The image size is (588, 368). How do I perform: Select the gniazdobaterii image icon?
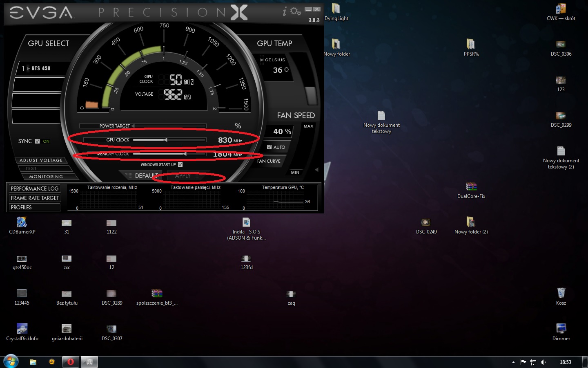(67, 333)
